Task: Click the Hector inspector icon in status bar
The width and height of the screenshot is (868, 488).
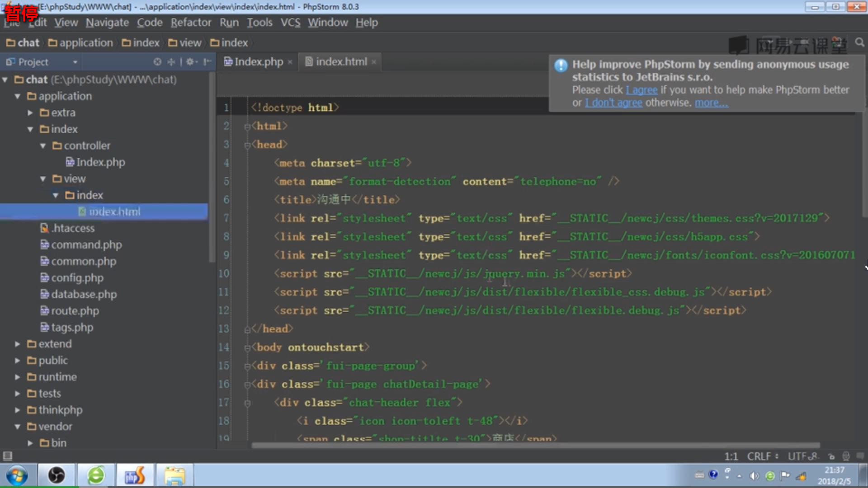Action: point(846,456)
